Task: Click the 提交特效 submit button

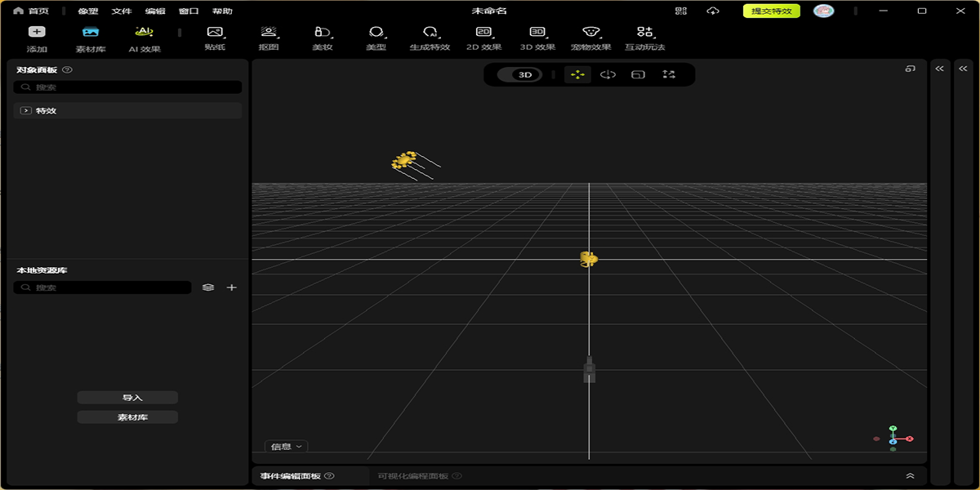Action: tap(771, 11)
